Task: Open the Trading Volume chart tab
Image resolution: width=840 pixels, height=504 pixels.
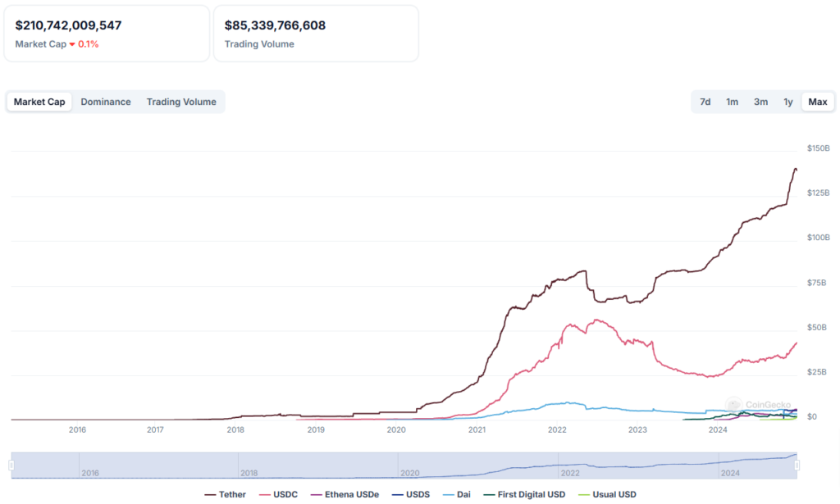Action: click(x=181, y=102)
